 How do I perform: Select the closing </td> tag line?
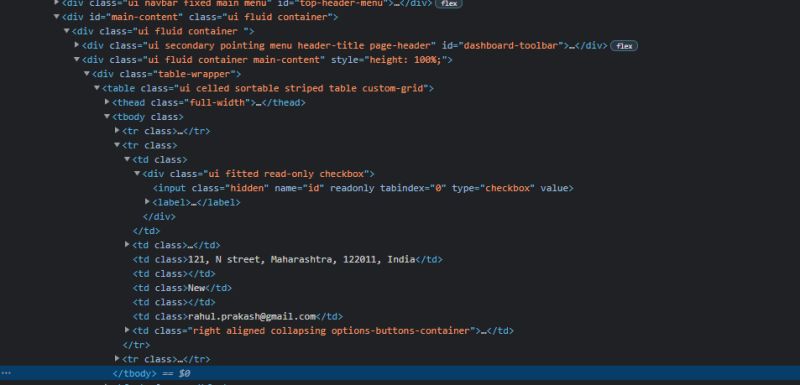point(146,231)
